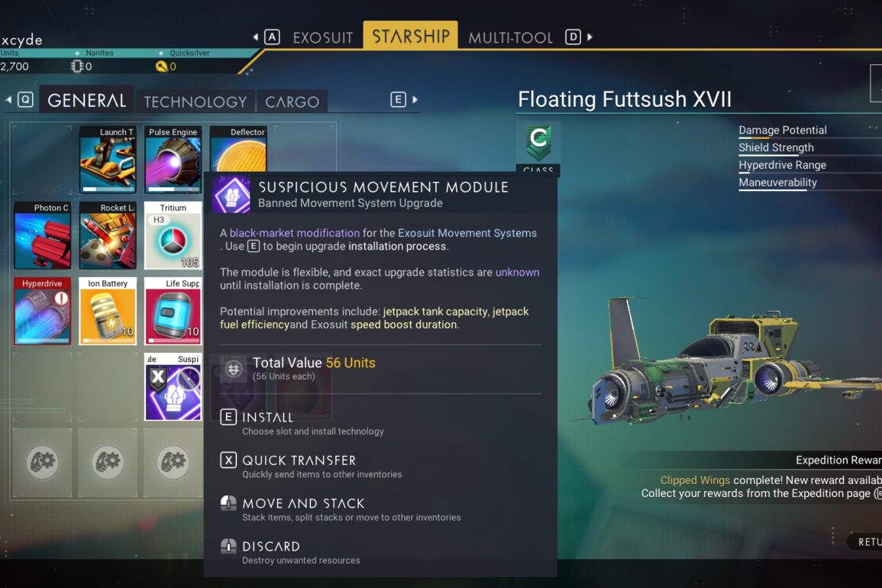Select the damaged Hyperdrive icon

(43, 311)
